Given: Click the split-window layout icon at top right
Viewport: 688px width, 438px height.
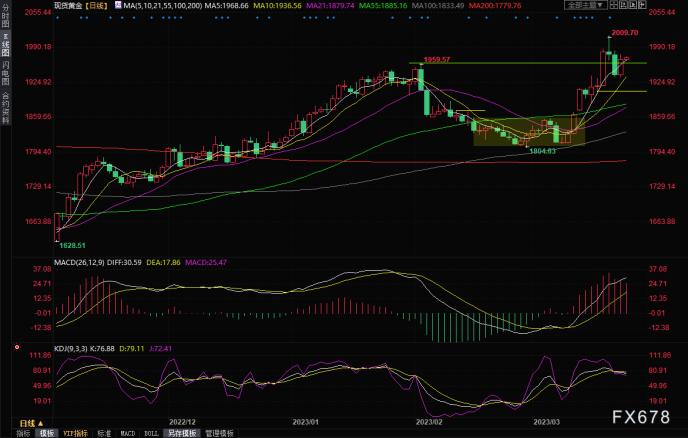Looking at the screenshot, I should pos(614,5).
